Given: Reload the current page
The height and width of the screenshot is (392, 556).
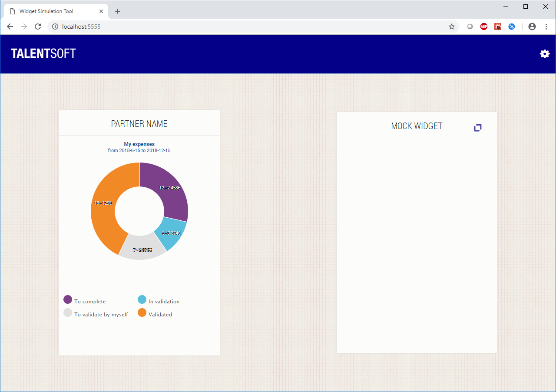Looking at the screenshot, I should (38, 27).
